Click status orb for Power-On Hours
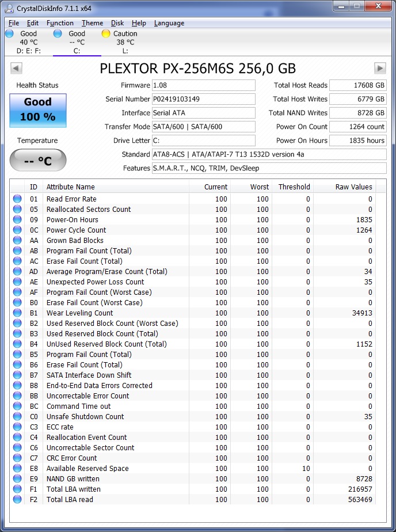Image resolution: width=396 pixels, height=532 pixels. tap(17, 219)
